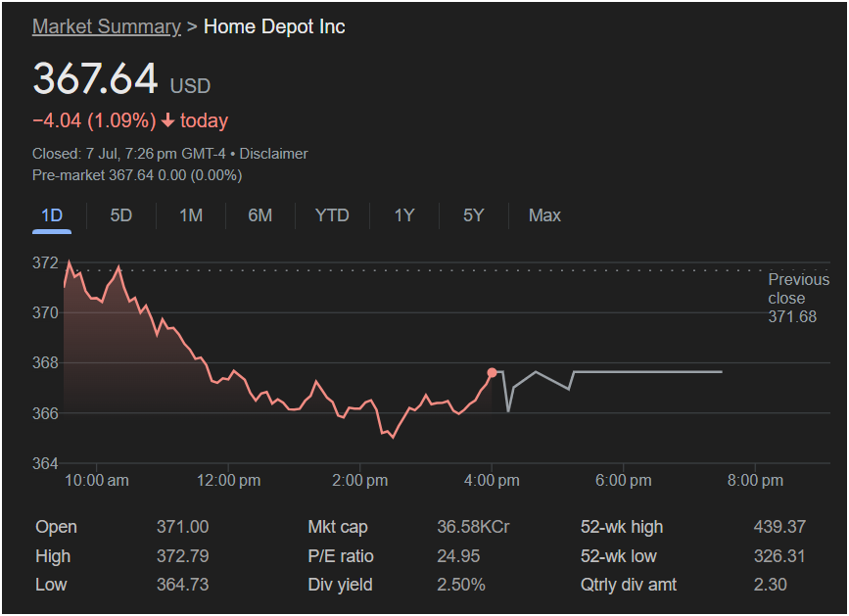Click the Mkt cap value 36.58KCr
Viewport: 849px width, 616px height.
click(x=473, y=527)
